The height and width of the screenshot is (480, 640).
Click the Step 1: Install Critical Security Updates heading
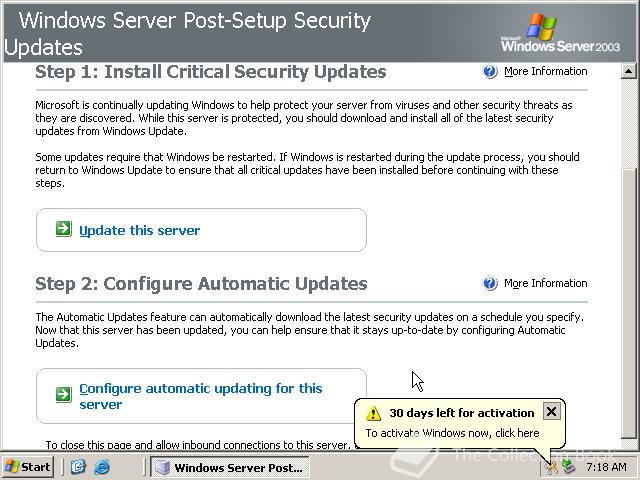coord(211,72)
